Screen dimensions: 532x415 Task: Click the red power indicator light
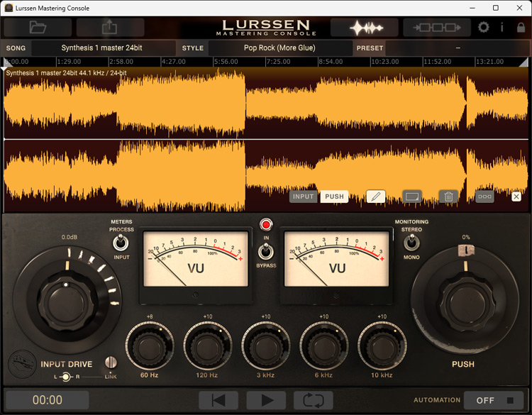click(266, 225)
